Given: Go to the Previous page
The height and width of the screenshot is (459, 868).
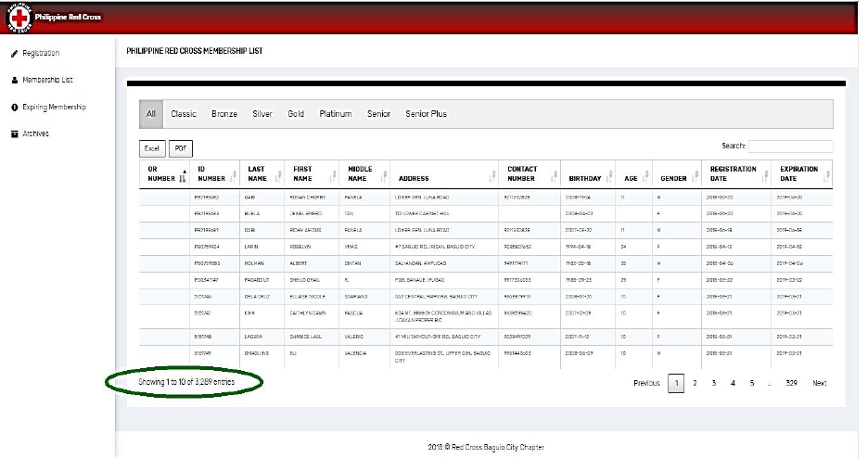Looking at the screenshot, I should click(x=646, y=383).
